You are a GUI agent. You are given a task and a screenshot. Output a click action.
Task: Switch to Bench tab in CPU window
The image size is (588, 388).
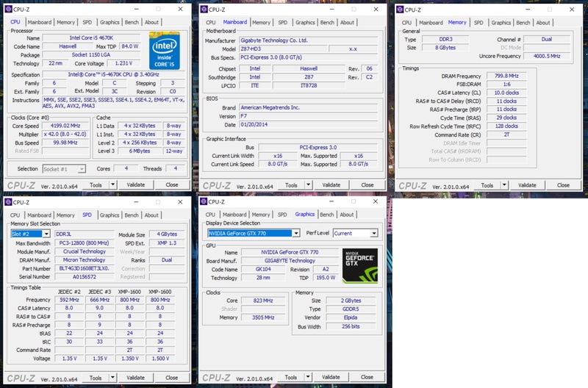click(132, 22)
